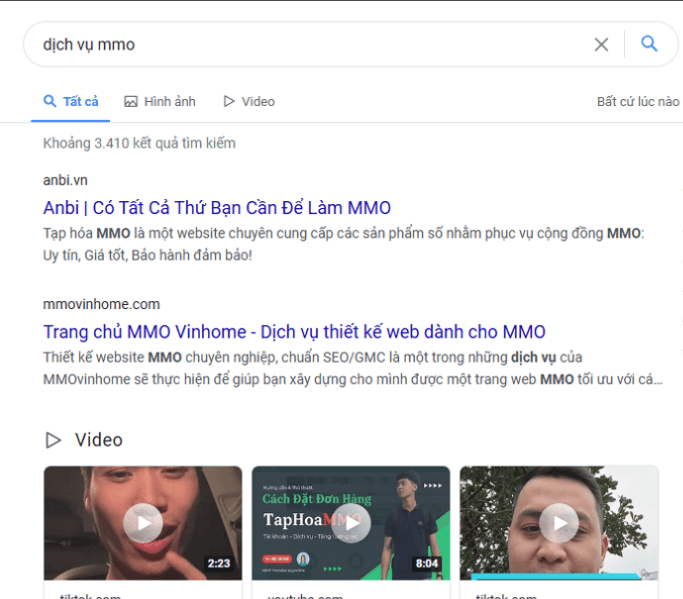
Task: Play the 'Cách Đặt Đơn Hàng' TapHoaMMO video
Action: (x=351, y=523)
